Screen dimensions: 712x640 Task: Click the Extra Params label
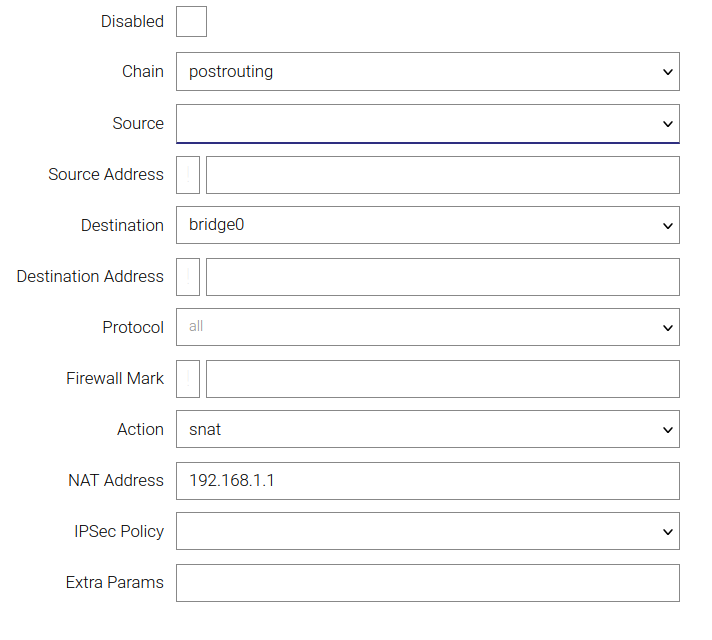(114, 582)
